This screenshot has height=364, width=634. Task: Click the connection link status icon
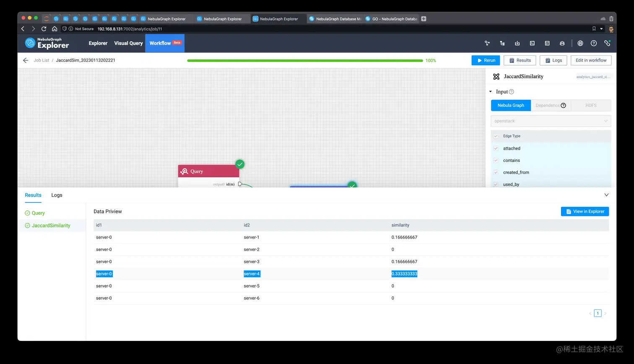[607, 43]
